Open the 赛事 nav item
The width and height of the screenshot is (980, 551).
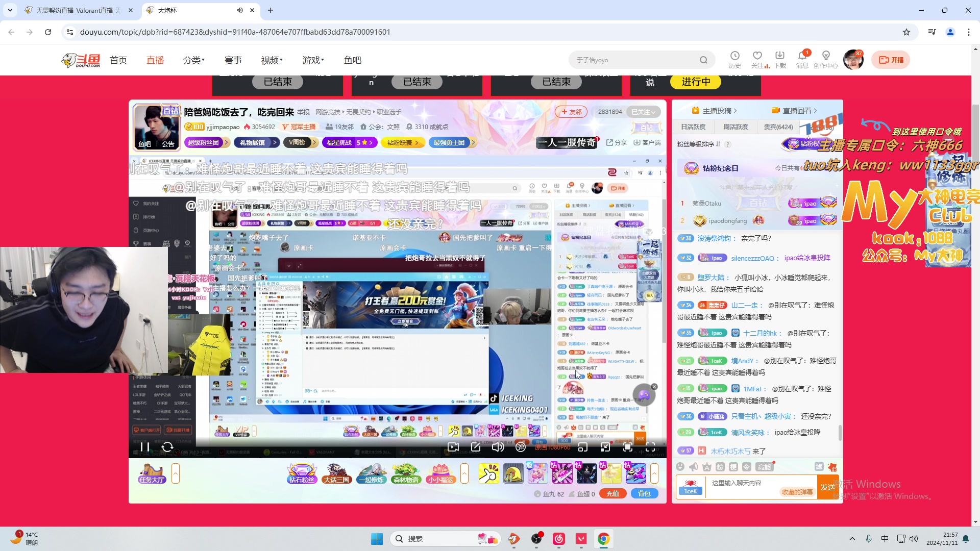coord(233,60)
